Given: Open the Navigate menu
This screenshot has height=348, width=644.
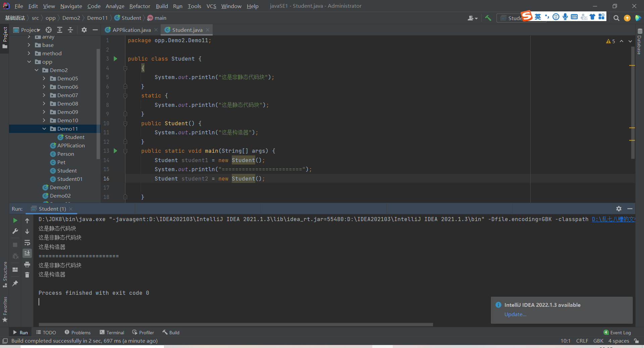Looking at the screenshot, I should [x=71, y=6].
